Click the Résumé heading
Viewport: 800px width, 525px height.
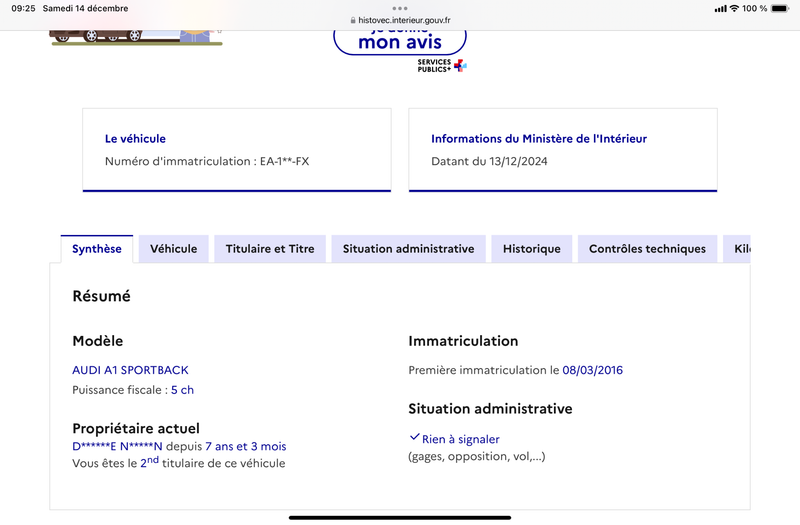[102, 296]
